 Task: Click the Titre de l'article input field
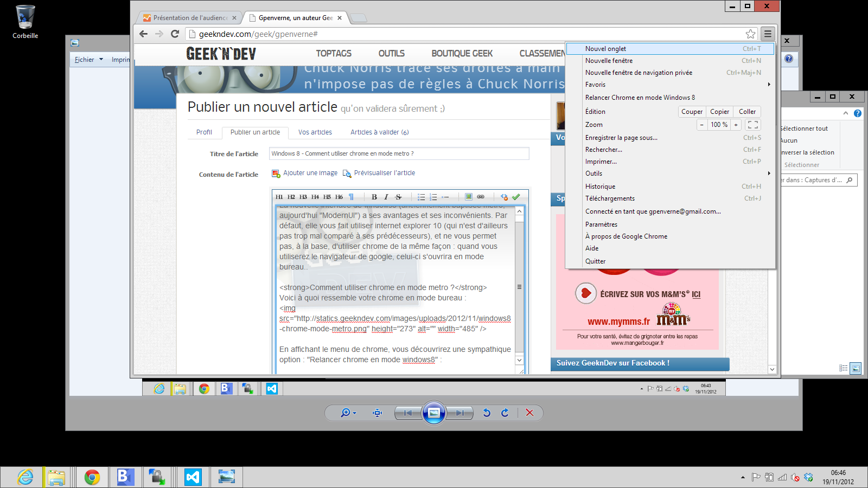tap(399, 153)
